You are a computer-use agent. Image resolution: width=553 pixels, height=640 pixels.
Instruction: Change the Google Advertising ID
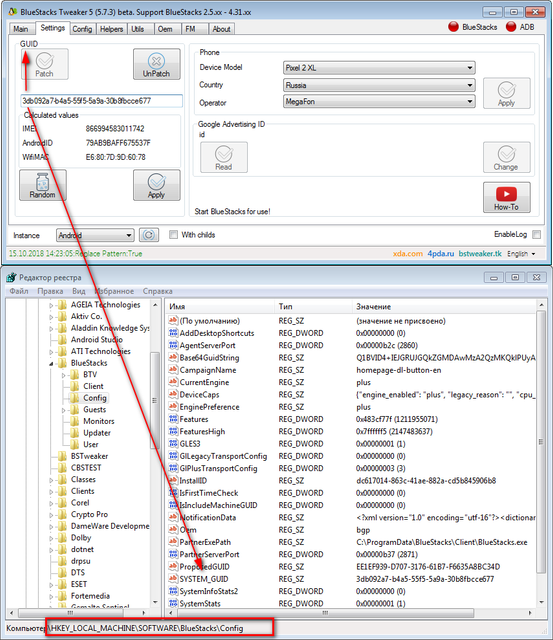click(x=506, y=158)
